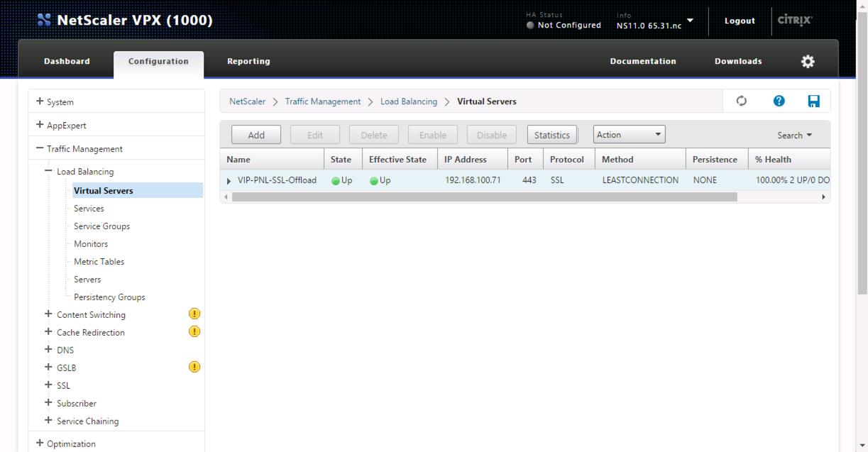Open the Reporting tab

pos(248,62)
